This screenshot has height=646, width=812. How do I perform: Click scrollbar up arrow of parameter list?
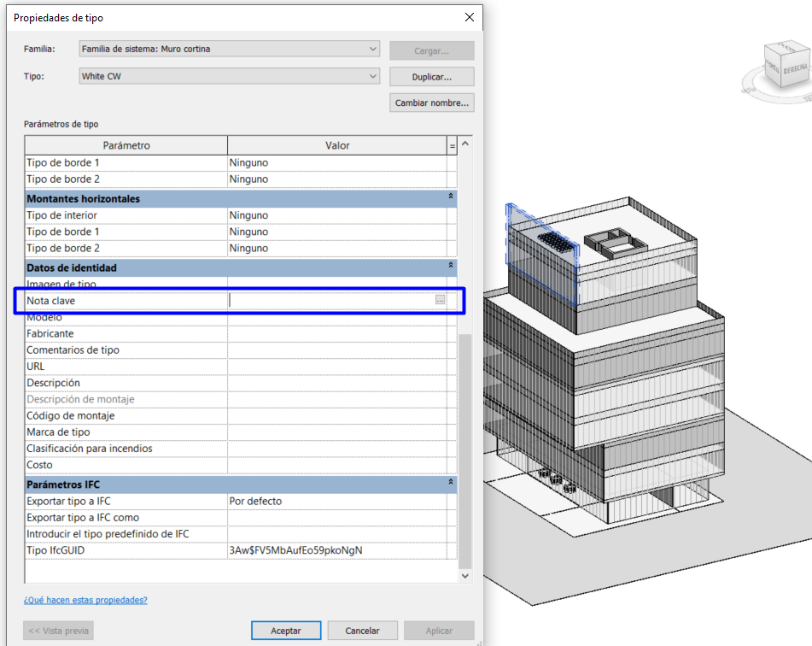(465, 144)
